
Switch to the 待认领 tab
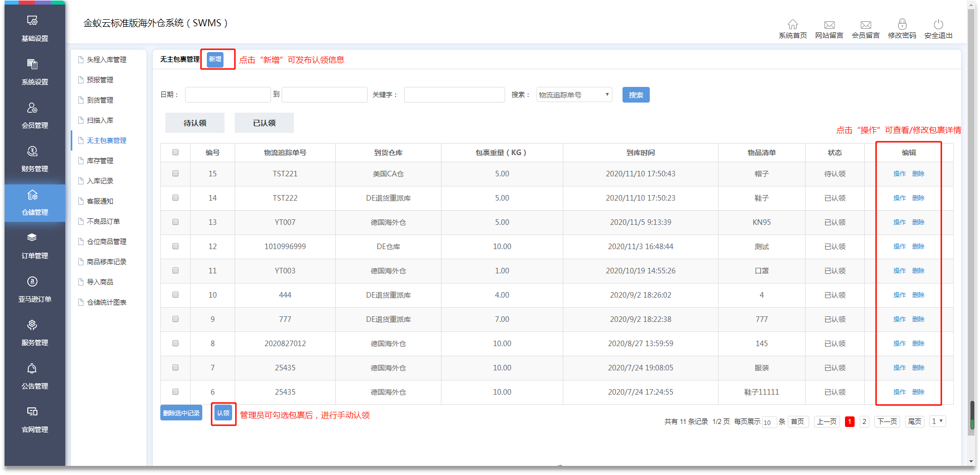195,123
